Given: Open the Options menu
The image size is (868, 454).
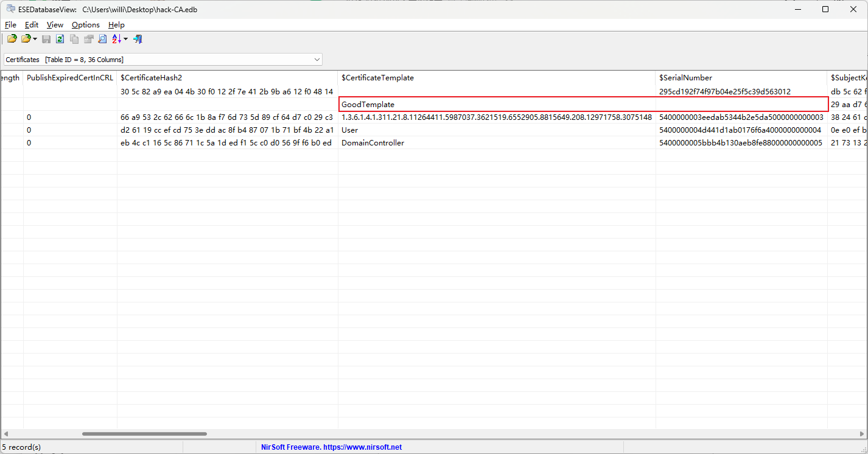Looking at the screenshot, I should [x=85, y=25].
